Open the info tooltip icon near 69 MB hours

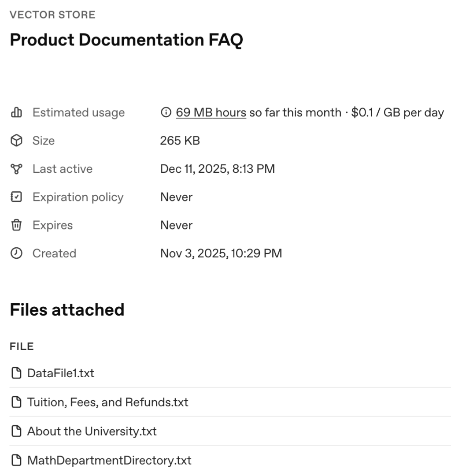(x=165, y=112)
